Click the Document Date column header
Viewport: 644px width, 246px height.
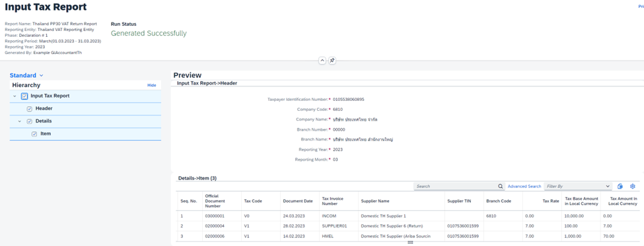(299, 201)
